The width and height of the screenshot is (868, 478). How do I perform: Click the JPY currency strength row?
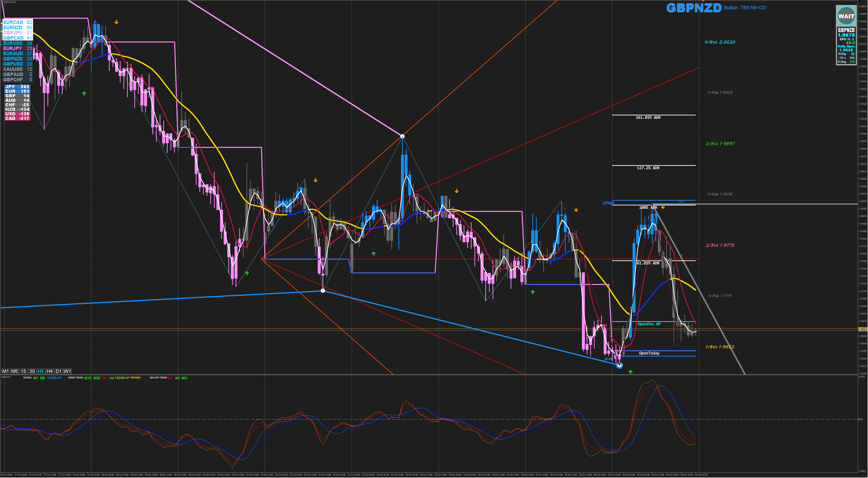(17, 87)
